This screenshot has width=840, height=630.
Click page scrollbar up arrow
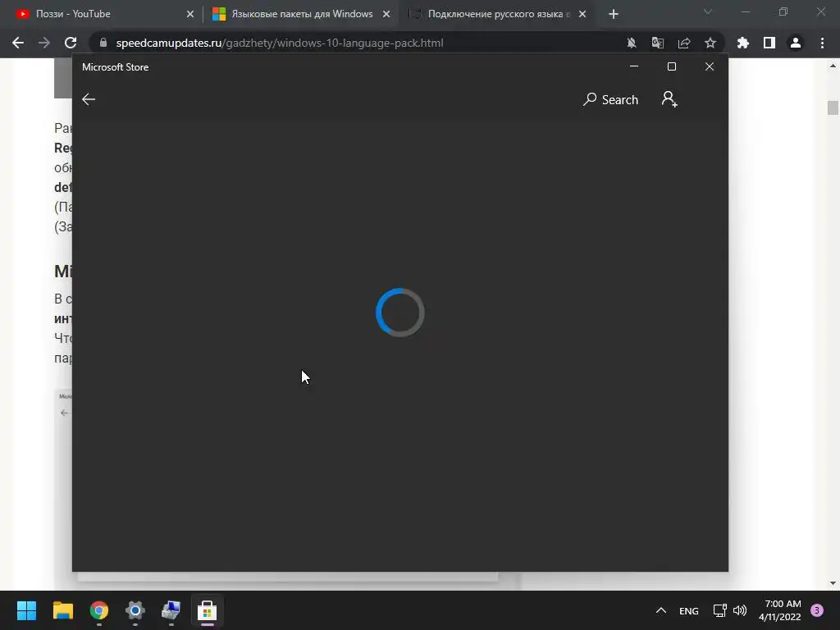833,66
